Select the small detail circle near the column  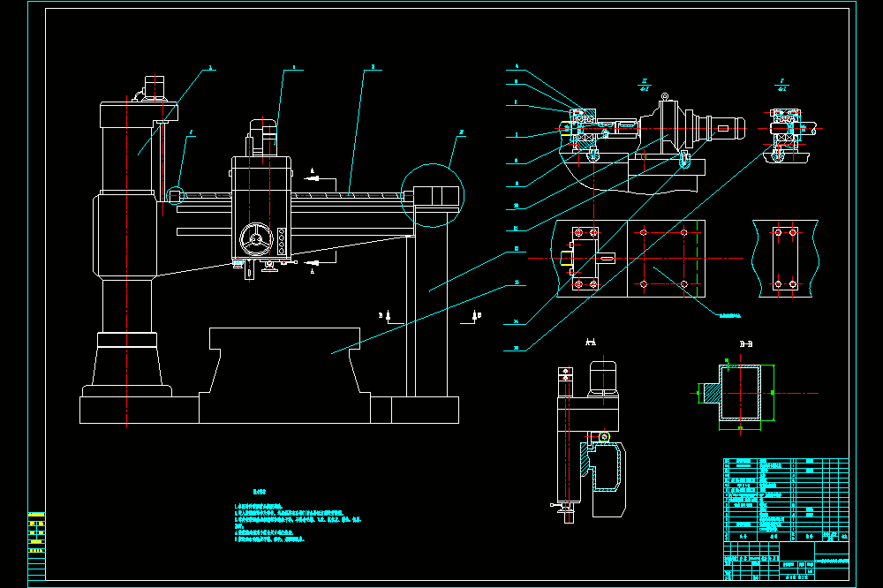click(x=176, y=195)
